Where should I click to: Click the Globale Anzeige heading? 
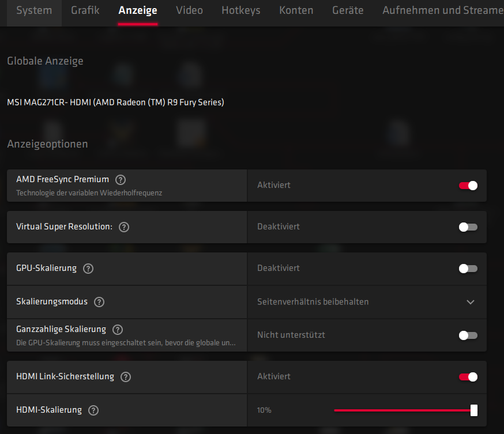[x=45, y=61]
